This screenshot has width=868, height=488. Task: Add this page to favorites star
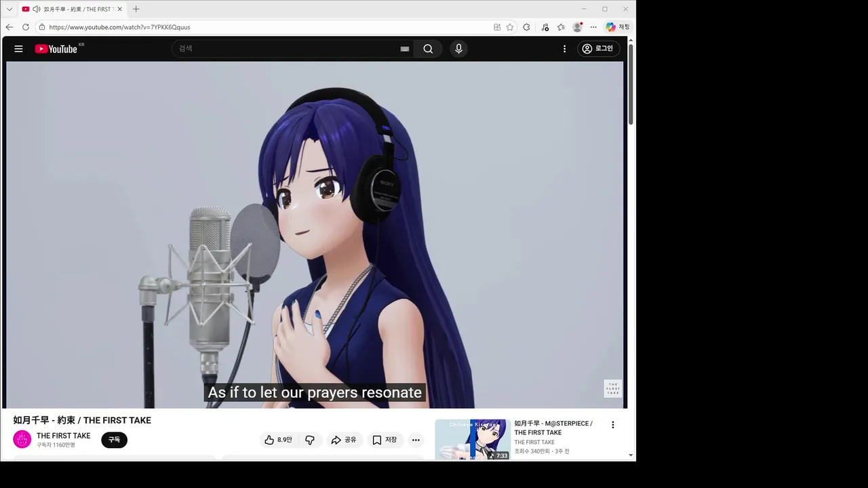510,27
